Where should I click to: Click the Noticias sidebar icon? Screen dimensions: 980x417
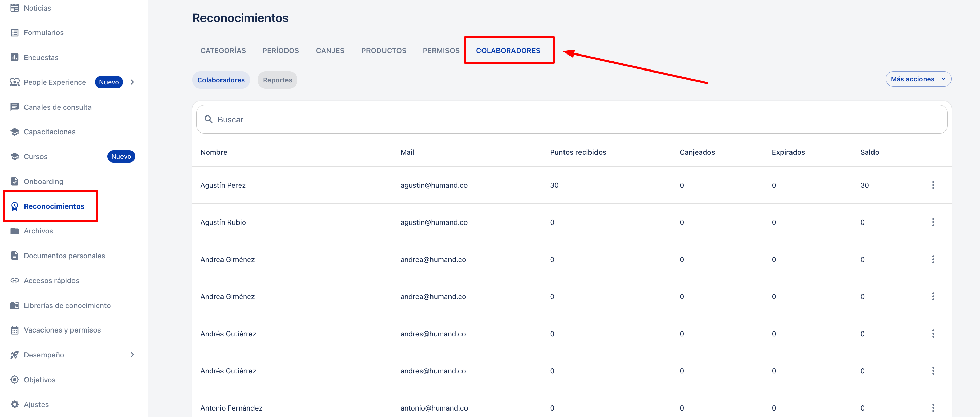14,8
